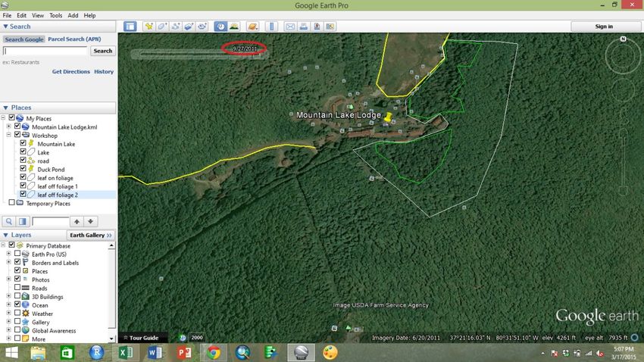The height and width of the screenshot is (362, 644).
Task: Open the Tools menu
Action: click(55, 15)
